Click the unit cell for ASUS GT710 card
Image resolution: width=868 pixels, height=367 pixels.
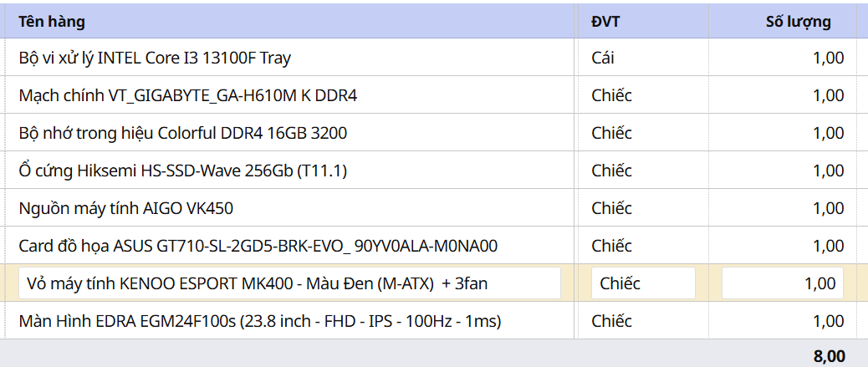[611, 246]
